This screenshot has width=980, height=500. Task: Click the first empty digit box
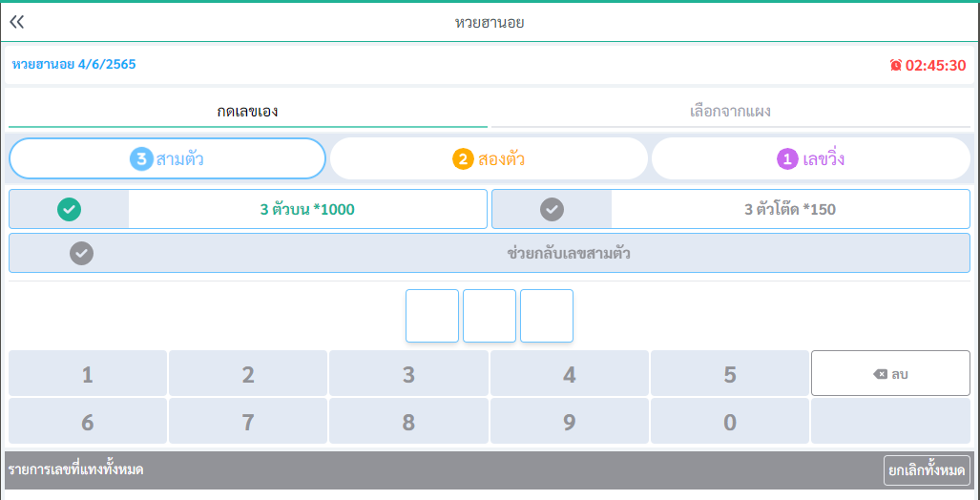432,316
